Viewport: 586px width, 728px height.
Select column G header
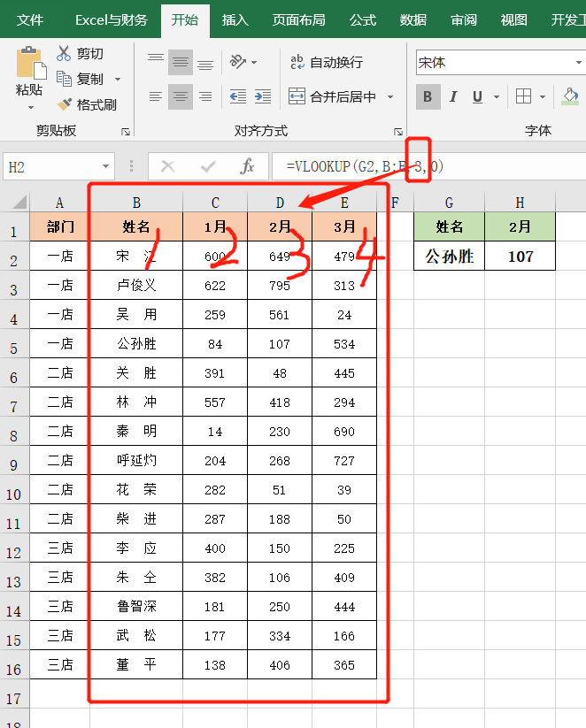pos(449,203)
